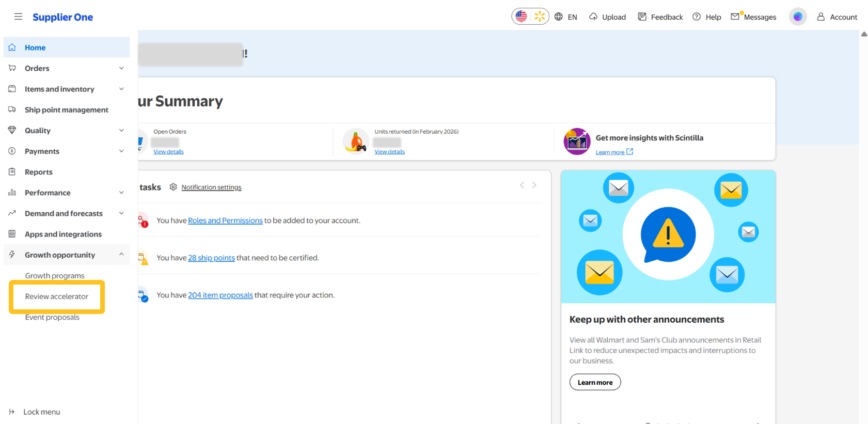The width and height of the screenshot is (868, 424).
Task: Click the Notification settings gear icon
Action: point(173,187)
